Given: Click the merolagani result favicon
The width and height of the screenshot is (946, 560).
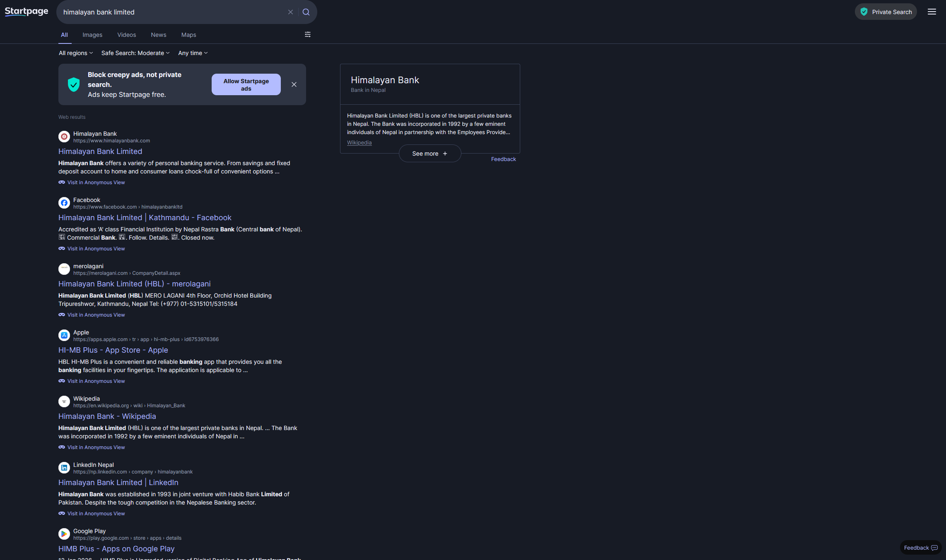Looking at the screenshot, I should tap(64, 269).
